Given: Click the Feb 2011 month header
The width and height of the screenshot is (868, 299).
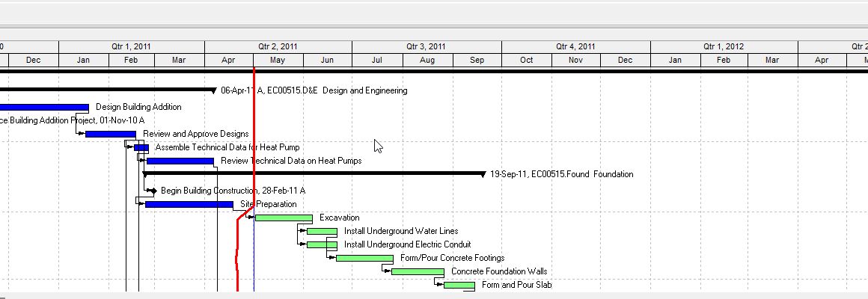Looking at the screenshot, I should coord(131,61).
